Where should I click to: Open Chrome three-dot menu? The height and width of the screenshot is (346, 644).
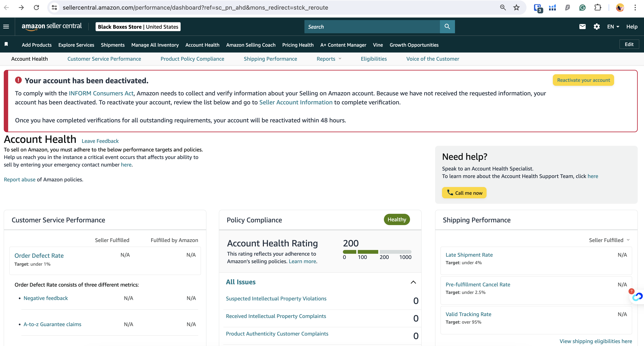coord(635,8)
